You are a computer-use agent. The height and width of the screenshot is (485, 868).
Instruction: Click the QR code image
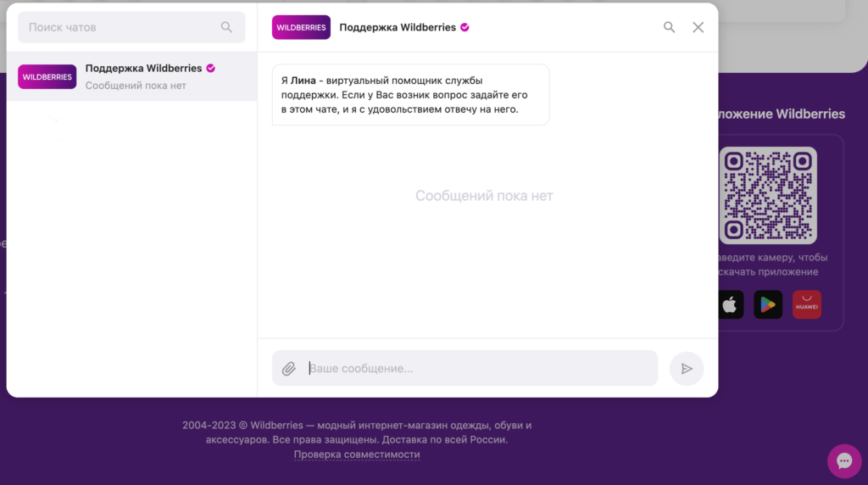(x=768, y=195)
